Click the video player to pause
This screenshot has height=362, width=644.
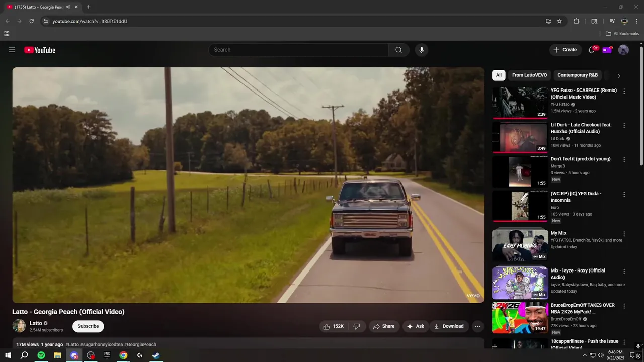[248, 185]
